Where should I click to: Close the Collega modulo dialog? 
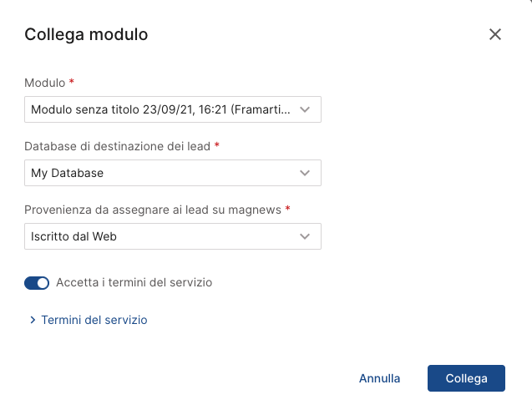click(x=495, y=34)
